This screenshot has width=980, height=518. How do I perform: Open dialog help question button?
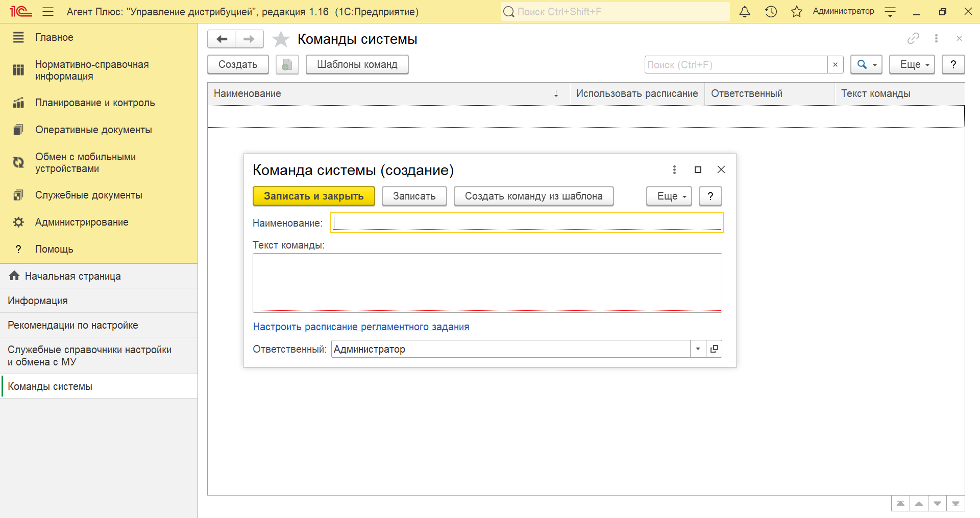tap(710, 196)
